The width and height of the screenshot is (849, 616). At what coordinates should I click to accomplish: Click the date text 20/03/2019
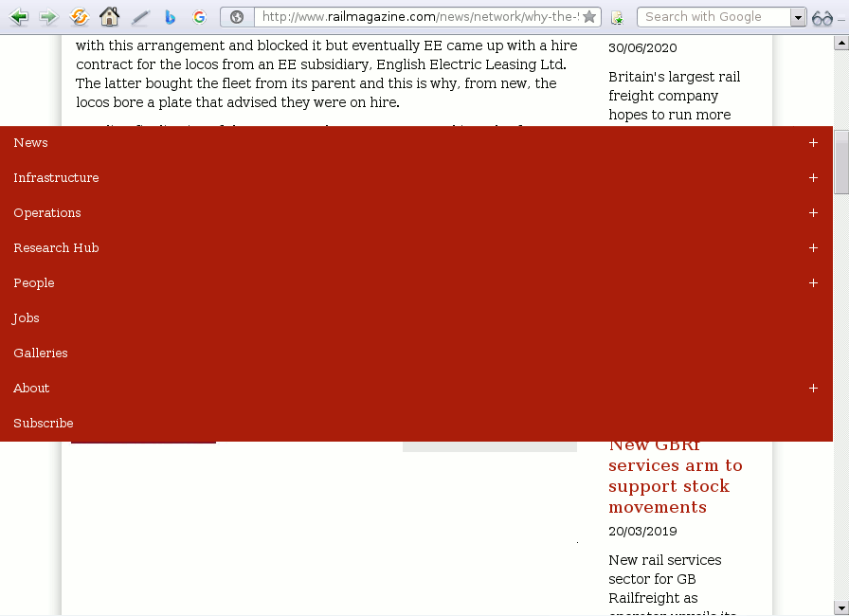point(642,532)
